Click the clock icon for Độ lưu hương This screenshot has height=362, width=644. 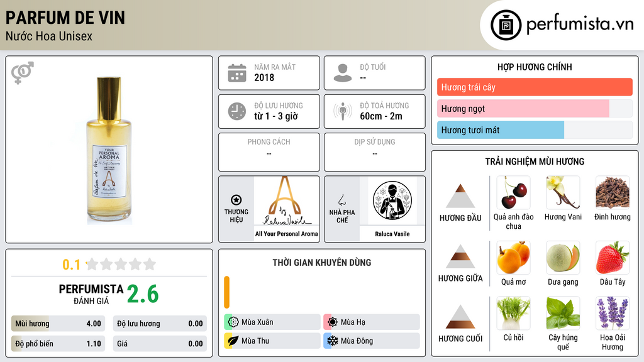tap(237, 111)
